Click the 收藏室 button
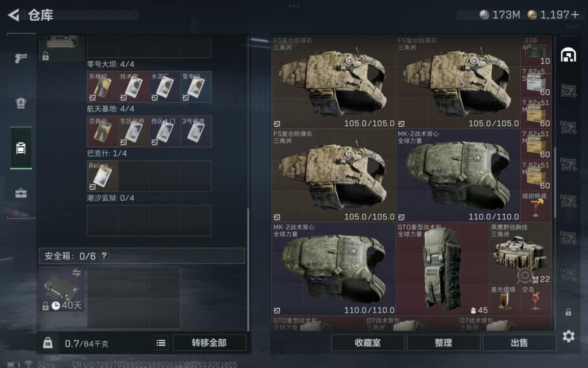The width and height of the screenshot is (588, 368). pyautogui.click(x=368, y=343)
